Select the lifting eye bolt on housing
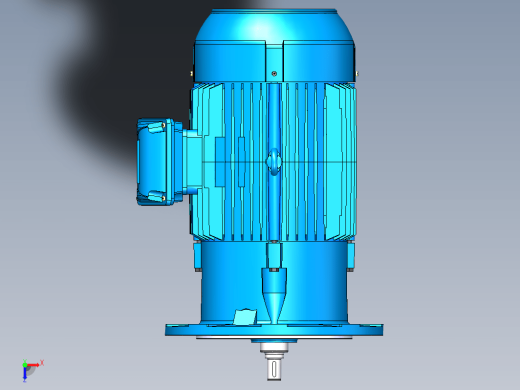The height and width of the screenshot is (390, 520). tap(274, 162)
